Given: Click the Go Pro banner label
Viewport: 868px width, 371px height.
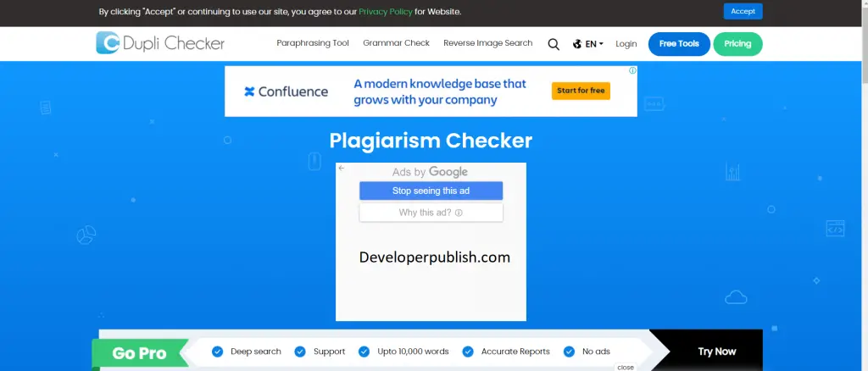Looking at the screenshot, I should click(140, 353).
